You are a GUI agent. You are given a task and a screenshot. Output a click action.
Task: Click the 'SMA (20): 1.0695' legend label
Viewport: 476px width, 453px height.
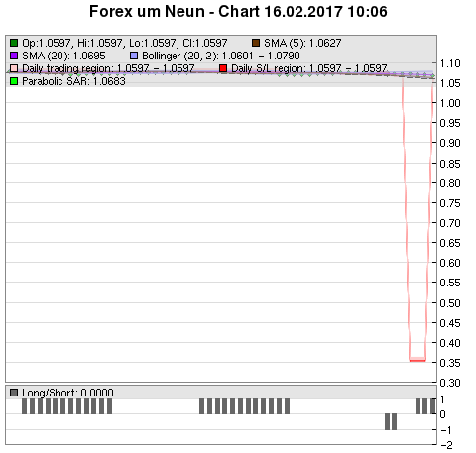tap(63, 56)
